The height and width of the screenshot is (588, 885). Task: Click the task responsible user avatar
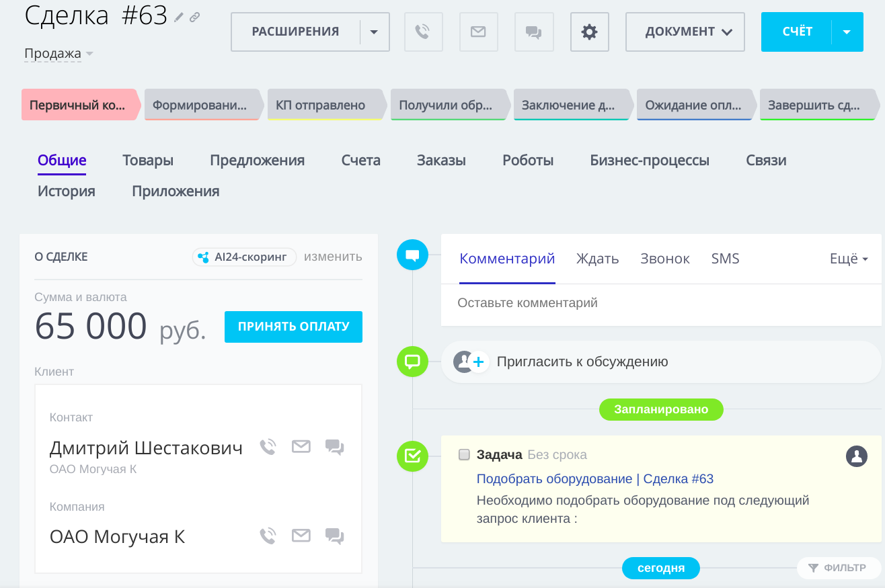coord(856,456)
